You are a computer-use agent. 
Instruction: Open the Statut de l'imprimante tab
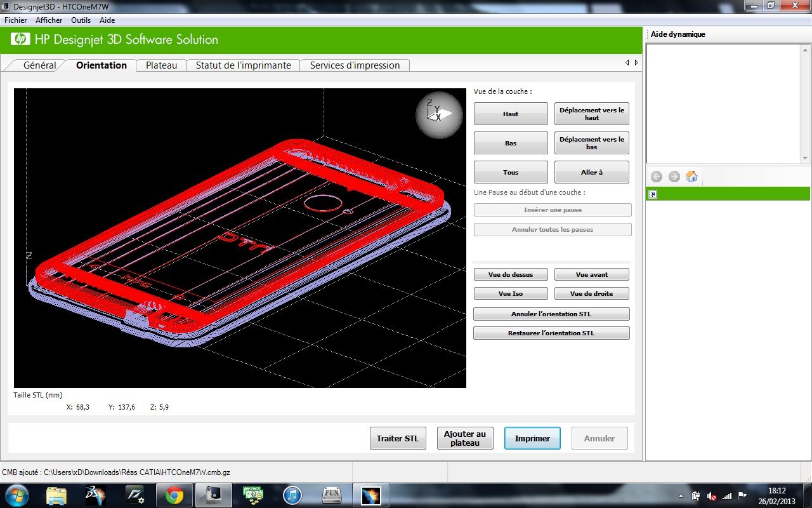tap(243, 65)
